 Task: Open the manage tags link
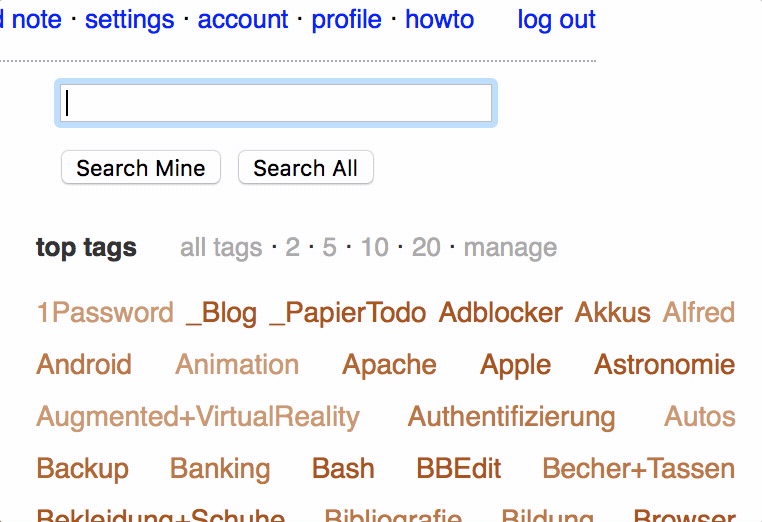click(510, 247)
